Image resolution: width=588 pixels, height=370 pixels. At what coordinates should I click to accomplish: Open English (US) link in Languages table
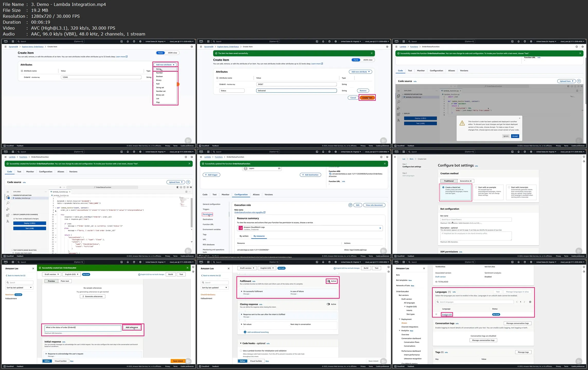tap(447, 314)
